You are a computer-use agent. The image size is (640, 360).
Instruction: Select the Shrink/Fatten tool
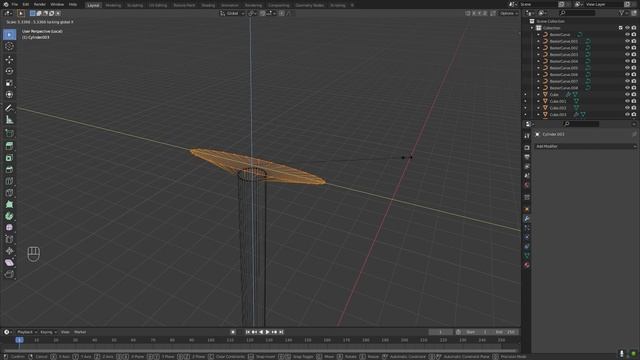coord(9,251)
